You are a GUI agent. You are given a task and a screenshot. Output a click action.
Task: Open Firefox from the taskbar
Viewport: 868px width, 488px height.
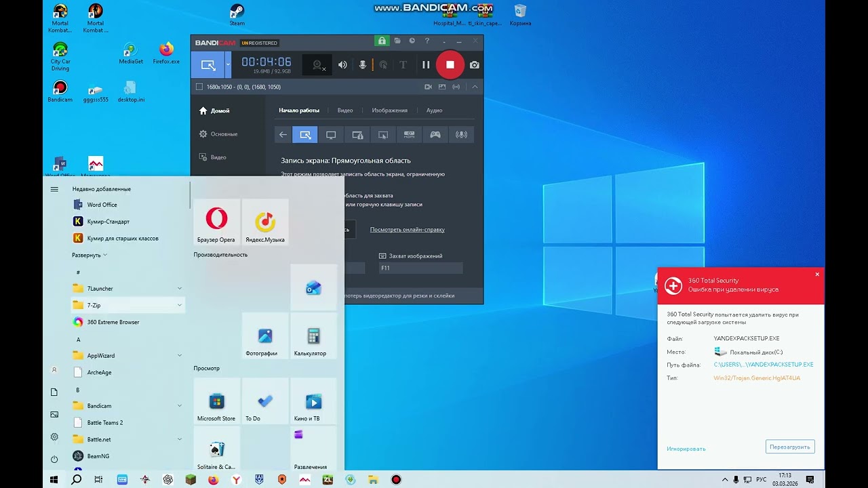(x=214, y=480)
